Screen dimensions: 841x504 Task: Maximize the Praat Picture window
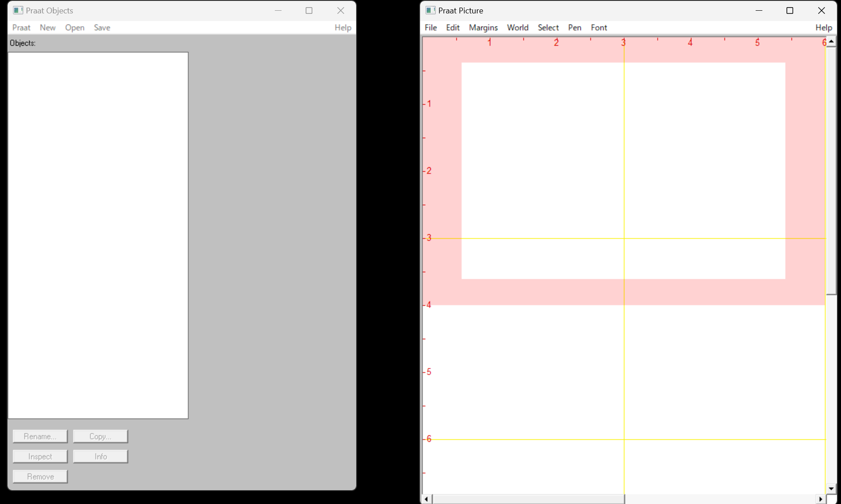tap(790, 10)
